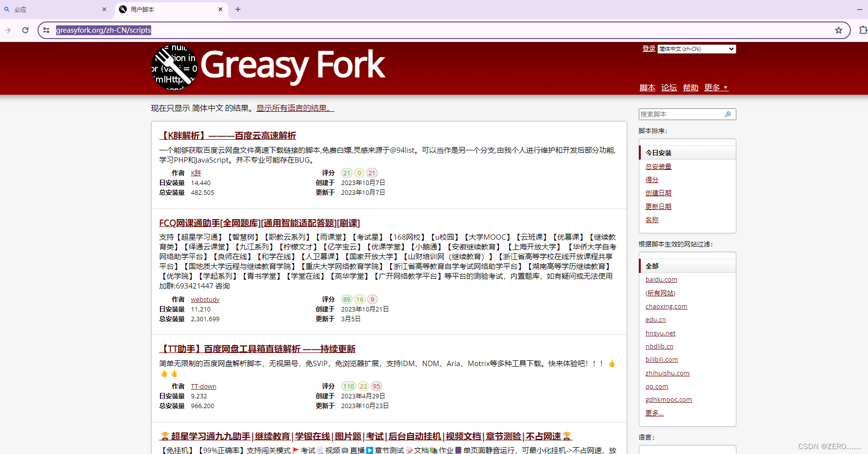Filter scripts by baidu.com

pyautogui.click(x=661, y=279)
